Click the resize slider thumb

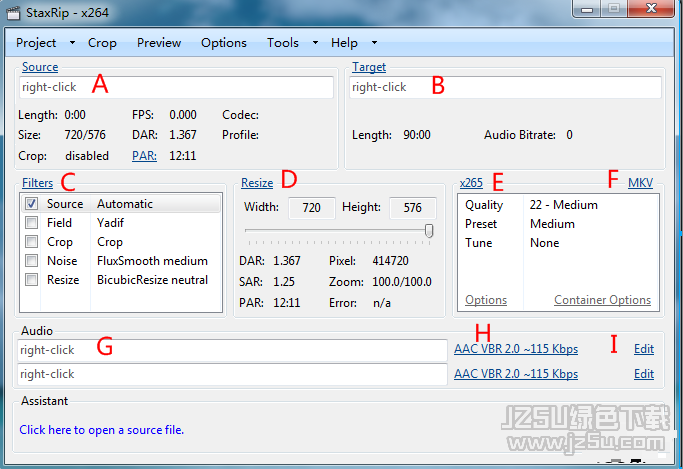click(429, 231)
